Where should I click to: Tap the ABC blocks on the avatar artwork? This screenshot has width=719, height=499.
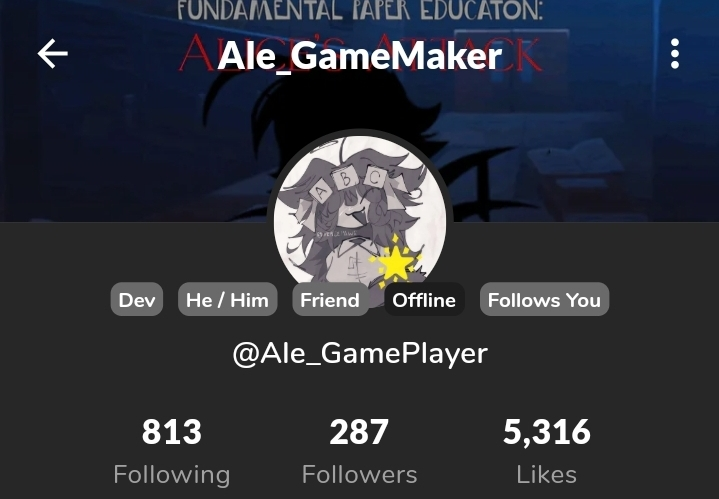pos(348,183)
